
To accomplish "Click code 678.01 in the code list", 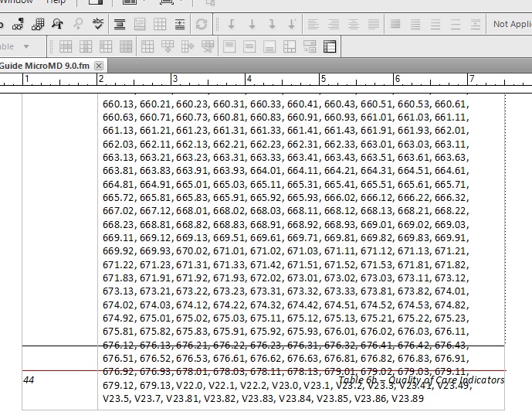I will 191,372.
